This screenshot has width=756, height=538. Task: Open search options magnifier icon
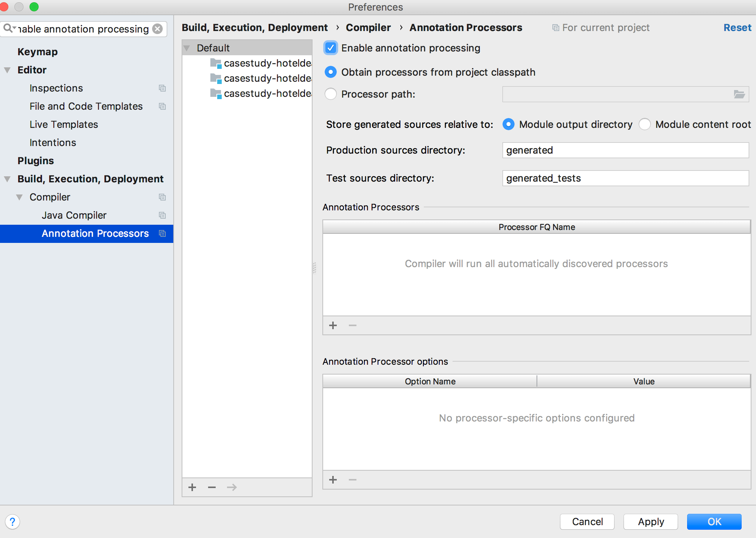pos(9,28)
